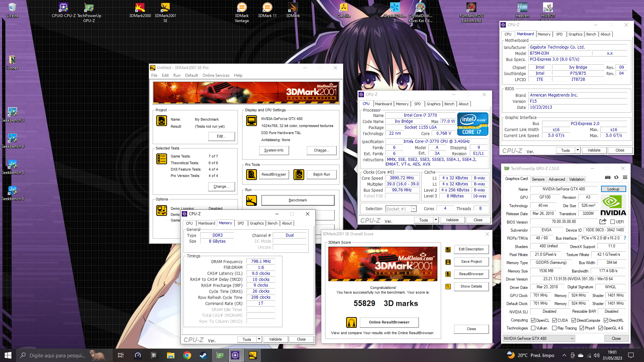
Task: Open the GPU-Z hamburger menu
Action: [x=625, y=177]
